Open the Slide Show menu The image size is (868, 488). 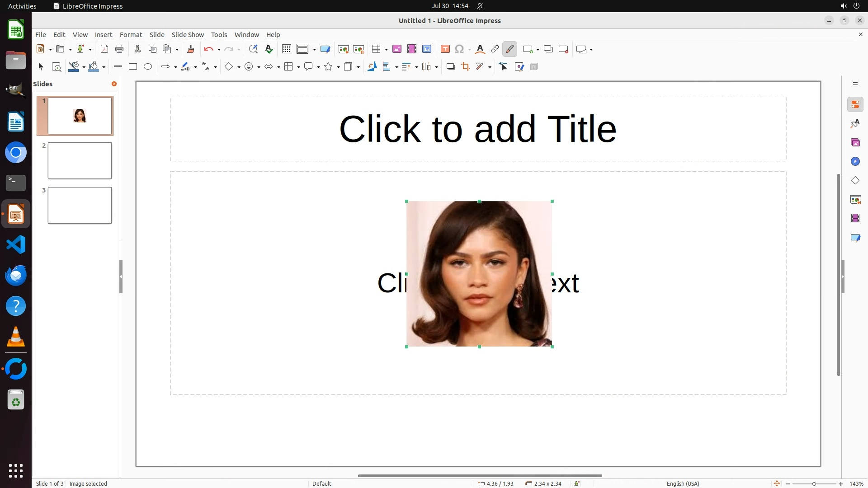click(188, 35)
